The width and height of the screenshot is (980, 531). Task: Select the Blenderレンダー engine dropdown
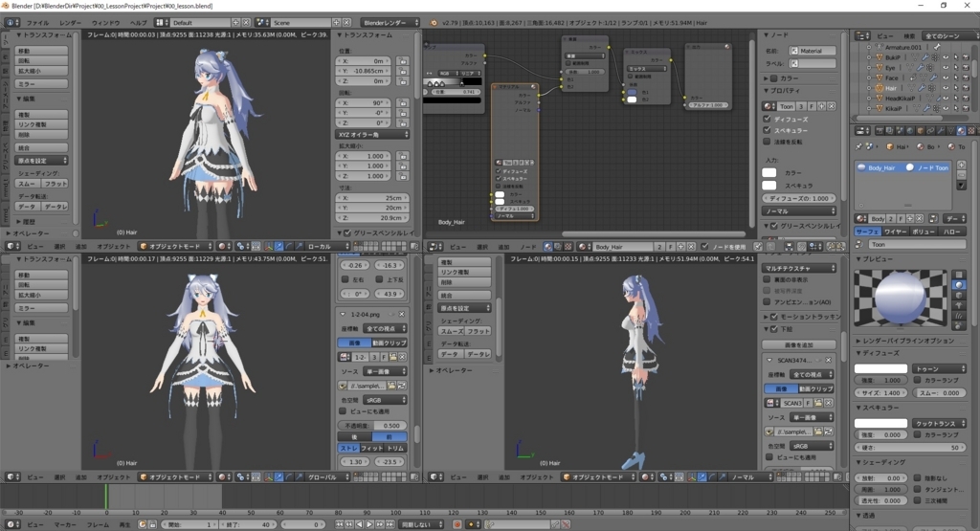coord(390,23)
